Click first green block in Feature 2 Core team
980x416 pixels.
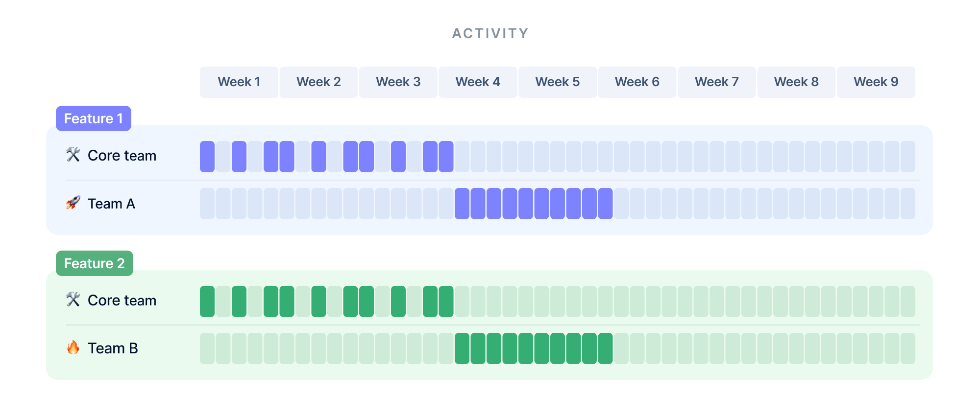[207, 301]
